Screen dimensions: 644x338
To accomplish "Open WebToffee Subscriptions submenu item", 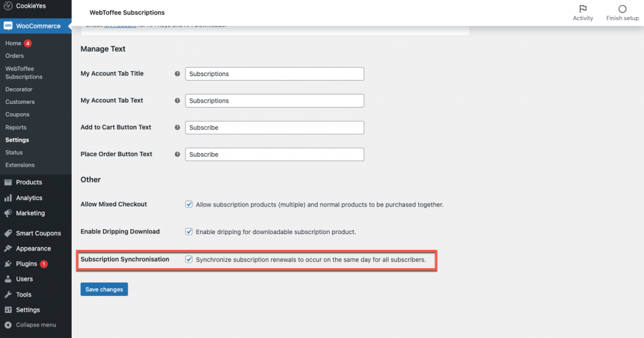I will point(23,73).
